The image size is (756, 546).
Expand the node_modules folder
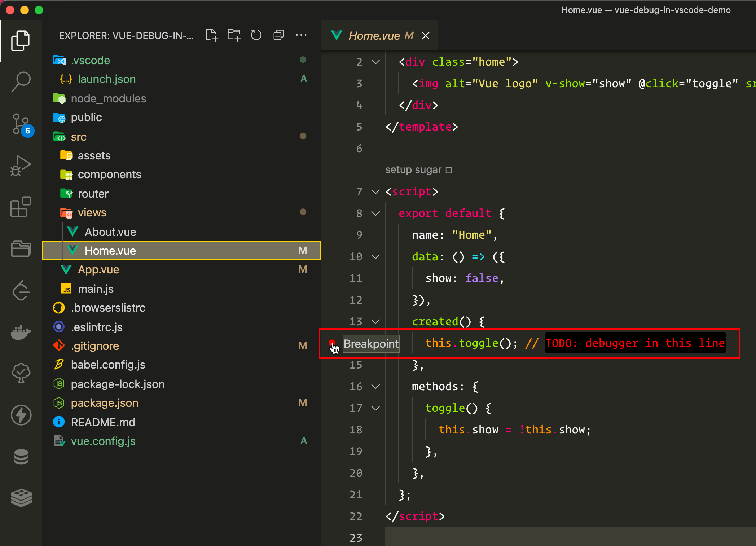tap(181, 98)
